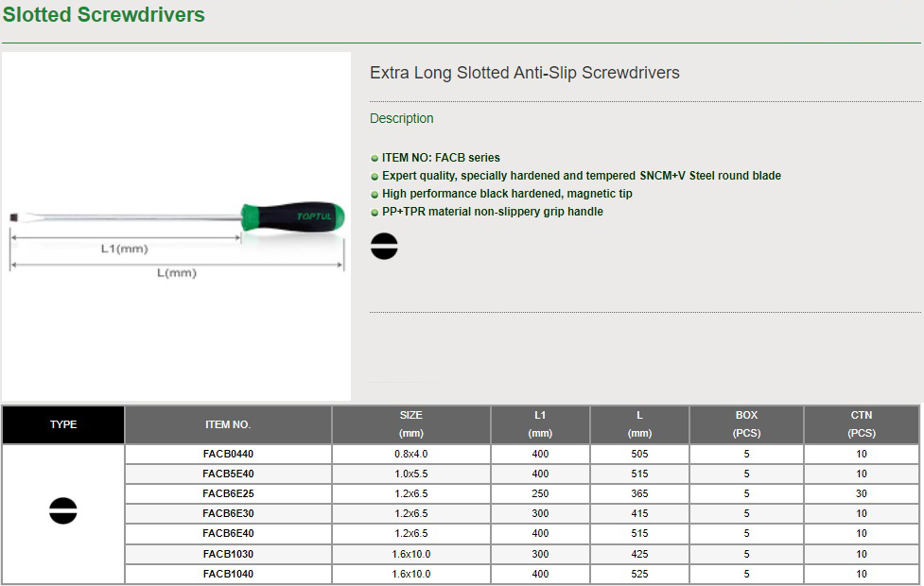The width and height of the screenshot is (924, 586).
Task: Click size 0.8x4.0 cell
Action: click(411, 454)
